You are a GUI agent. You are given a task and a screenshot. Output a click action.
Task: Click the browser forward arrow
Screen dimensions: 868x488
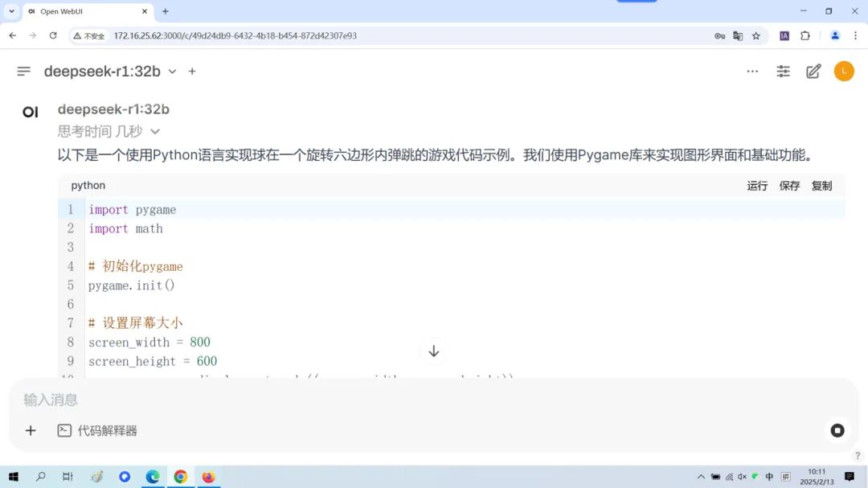(33, 35)
